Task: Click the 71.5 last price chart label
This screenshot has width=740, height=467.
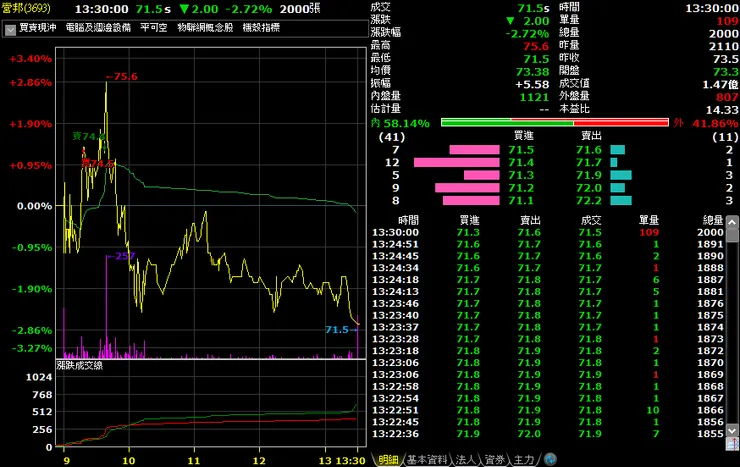Action: coord(340,330)
